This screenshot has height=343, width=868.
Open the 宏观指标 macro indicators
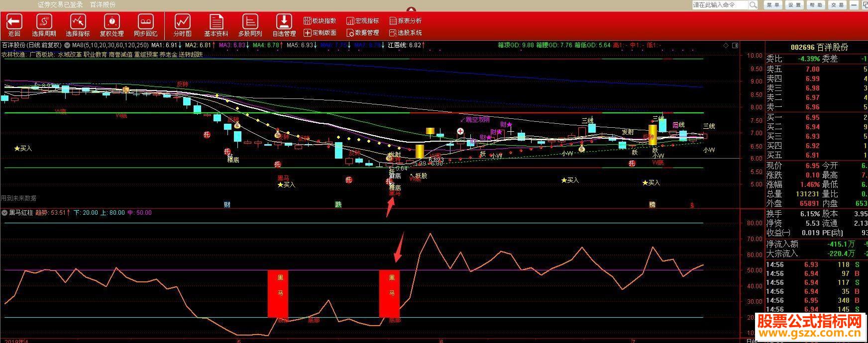[x=362, y=21]
